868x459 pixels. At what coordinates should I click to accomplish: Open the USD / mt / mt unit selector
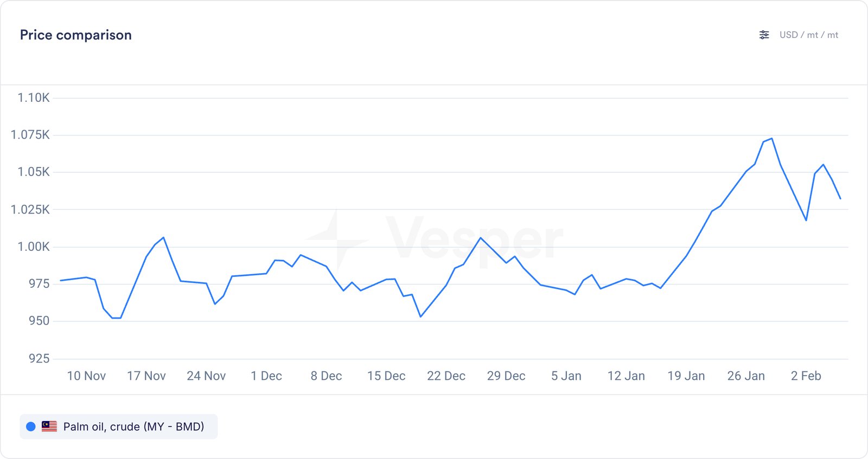[x=808, y=35]
